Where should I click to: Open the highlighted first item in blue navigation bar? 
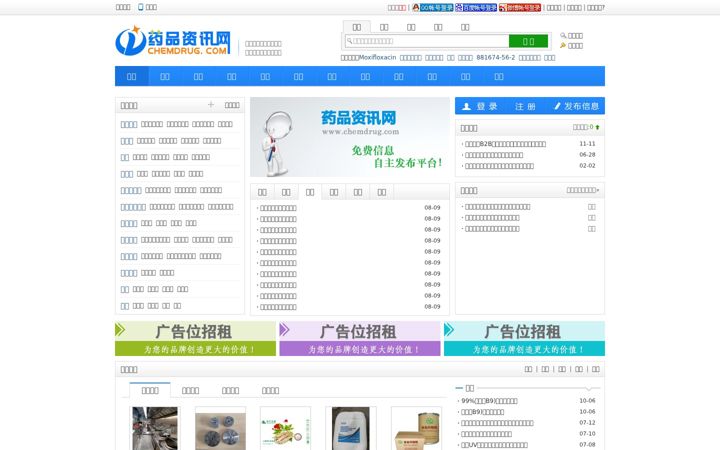(x=131, y=76)
